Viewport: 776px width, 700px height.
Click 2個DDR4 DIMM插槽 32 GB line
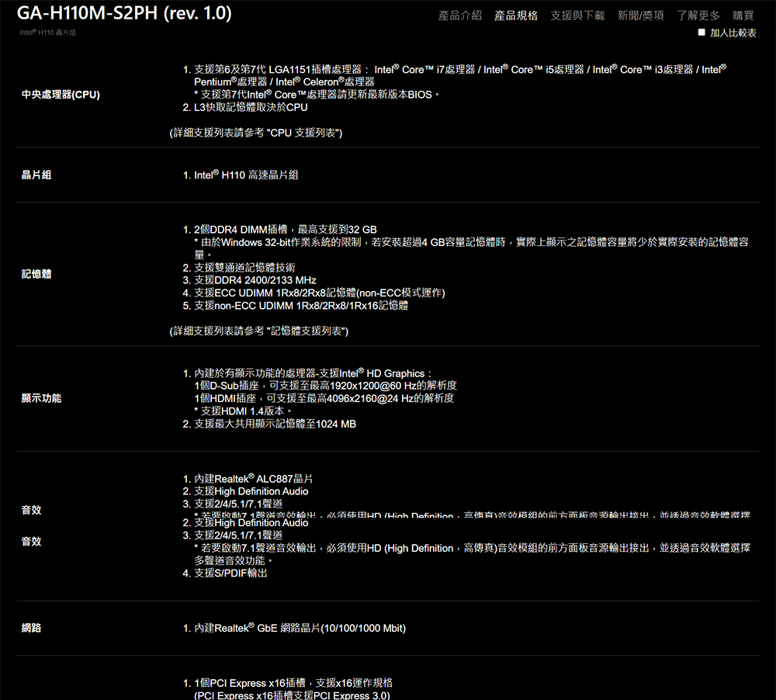point(286,230)
